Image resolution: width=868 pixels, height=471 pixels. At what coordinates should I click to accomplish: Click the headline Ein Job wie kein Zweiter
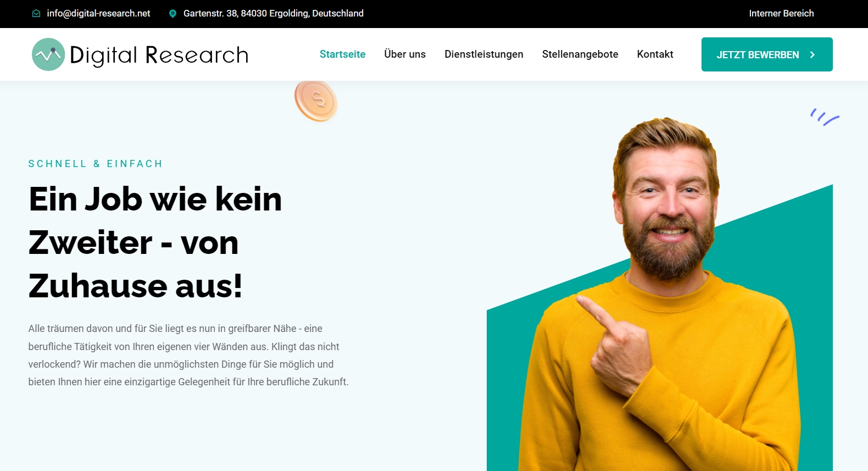coord(155,242)
